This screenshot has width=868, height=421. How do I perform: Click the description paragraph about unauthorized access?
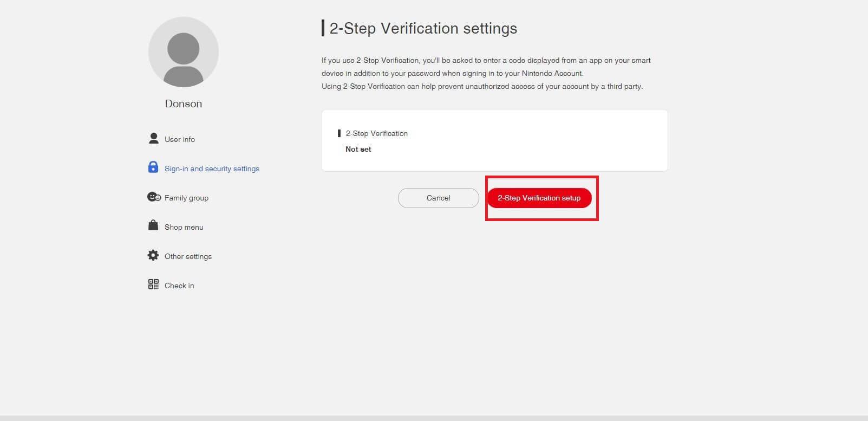(482, 86)
